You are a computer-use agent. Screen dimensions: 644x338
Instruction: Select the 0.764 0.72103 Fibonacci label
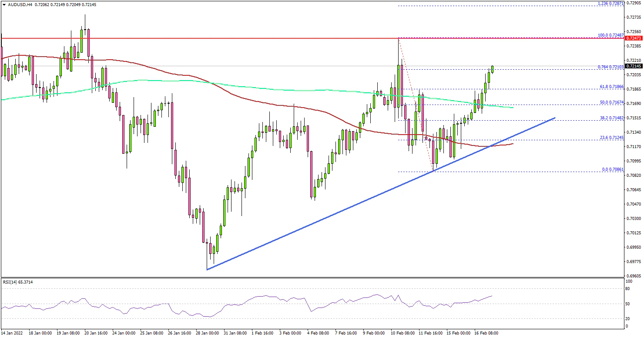[610, 67]
